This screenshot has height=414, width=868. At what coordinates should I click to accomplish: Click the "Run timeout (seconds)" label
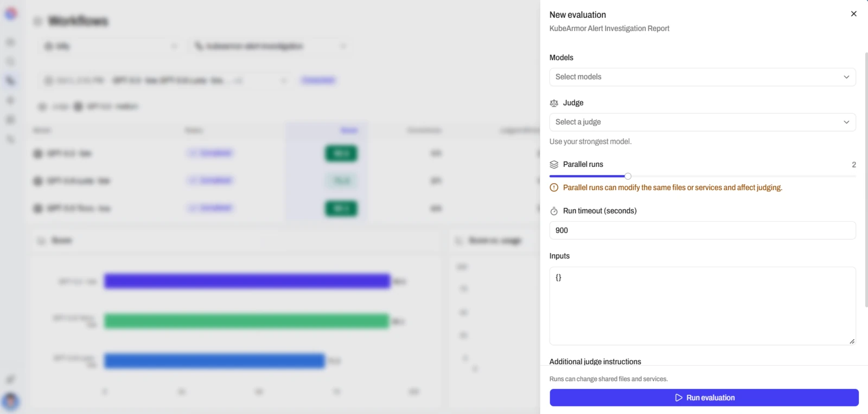click(600, 211)
